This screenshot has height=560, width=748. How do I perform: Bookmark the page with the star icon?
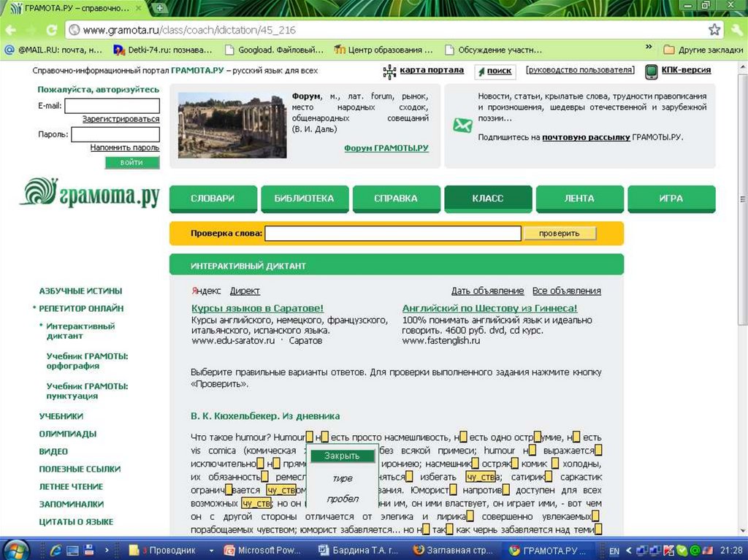pos(714,30)
